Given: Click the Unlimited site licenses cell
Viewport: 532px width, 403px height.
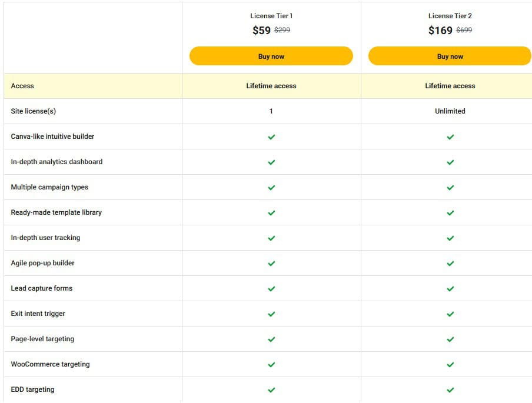Looking at the screenshot, I should [450, 111].
